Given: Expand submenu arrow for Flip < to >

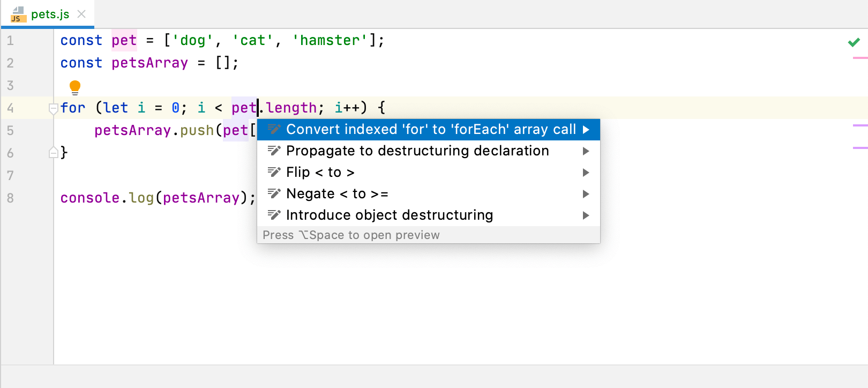Looking at the screenshot, I should coord(586,173).
